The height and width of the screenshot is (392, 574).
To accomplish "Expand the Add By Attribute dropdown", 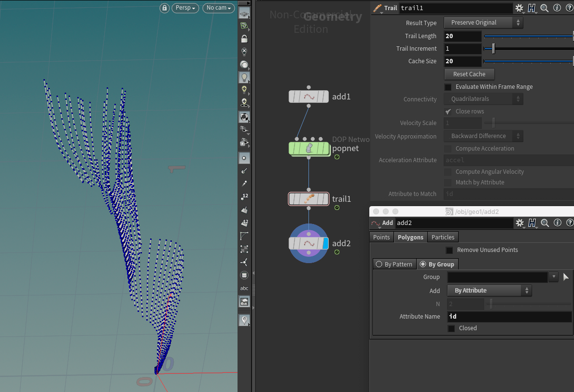I will [x=490, y=291].
